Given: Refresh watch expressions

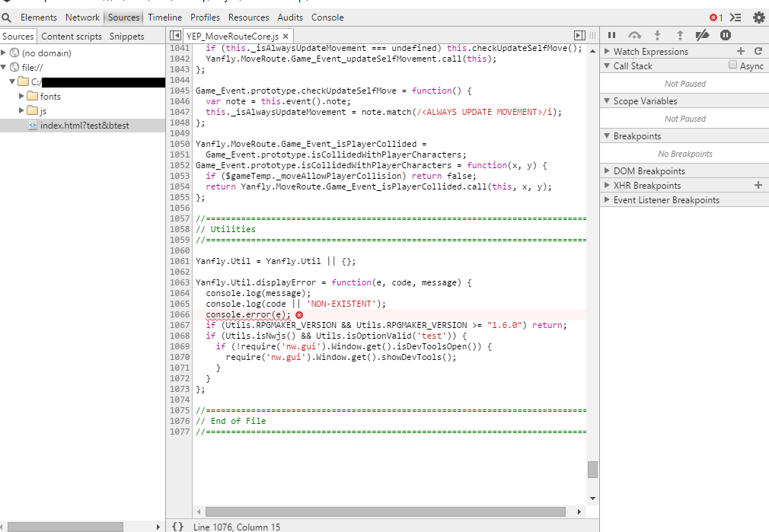Looking at the screenshot, I should pyautogui.click(x=758, y=51).
